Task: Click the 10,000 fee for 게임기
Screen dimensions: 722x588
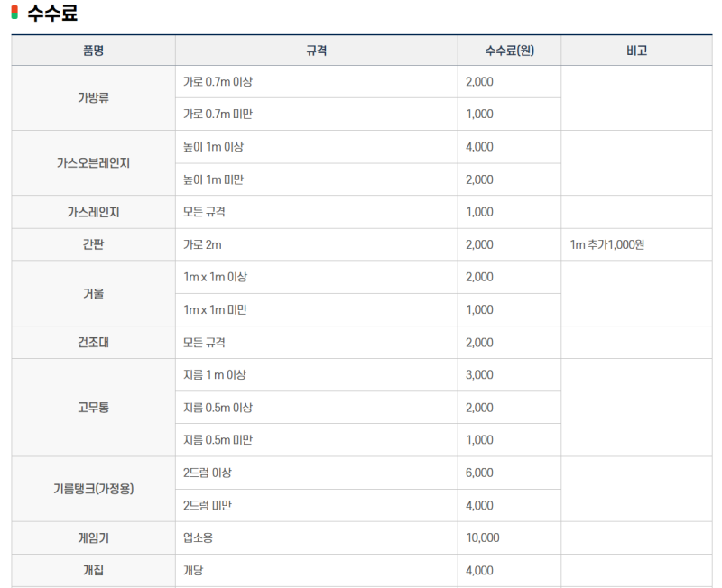Action: point(483,537)
